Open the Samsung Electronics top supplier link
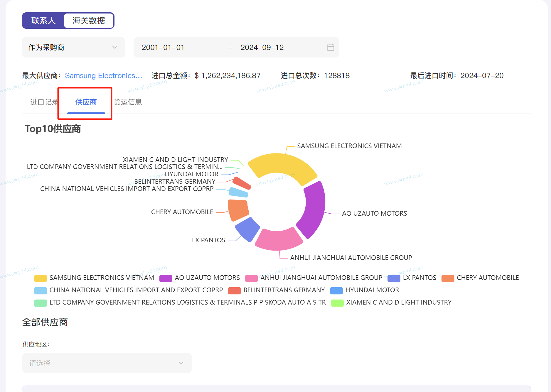The image size is (551, 392). coord(104,76)
